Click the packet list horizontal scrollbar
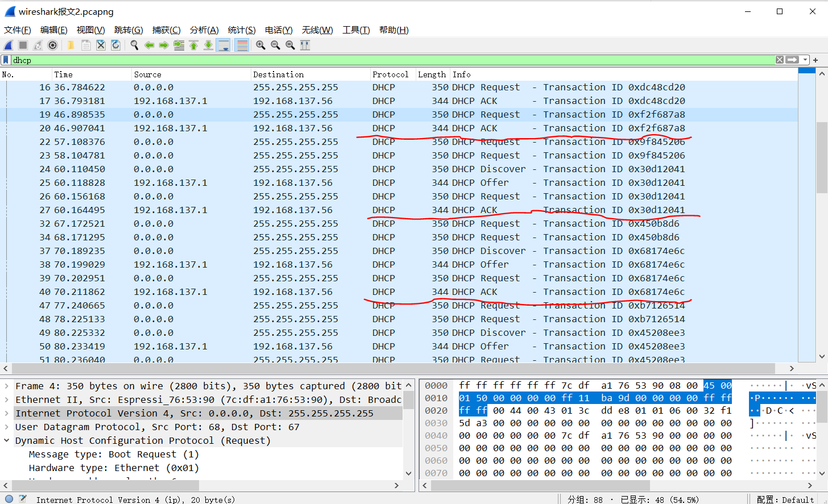The image size is (828, 504). pyautogui.click(x=394, y=368)
